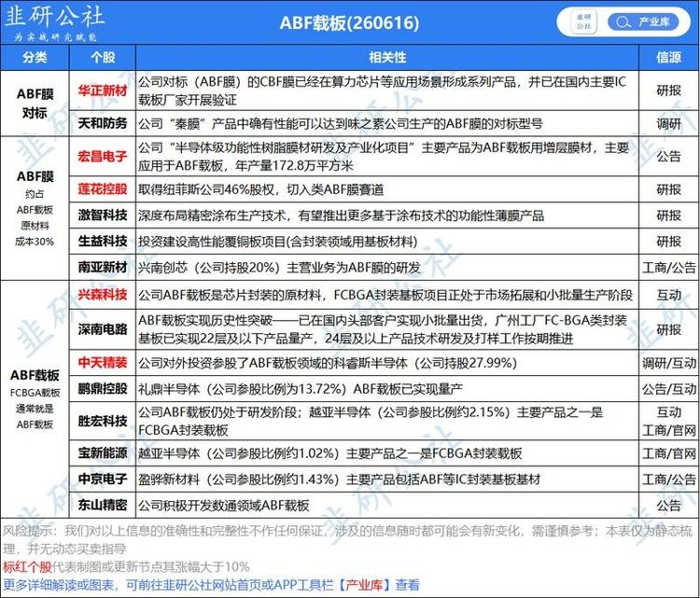Select the 分类 column header
The width and height of the screenshot is (700, 598).
[x=35, y=57]
